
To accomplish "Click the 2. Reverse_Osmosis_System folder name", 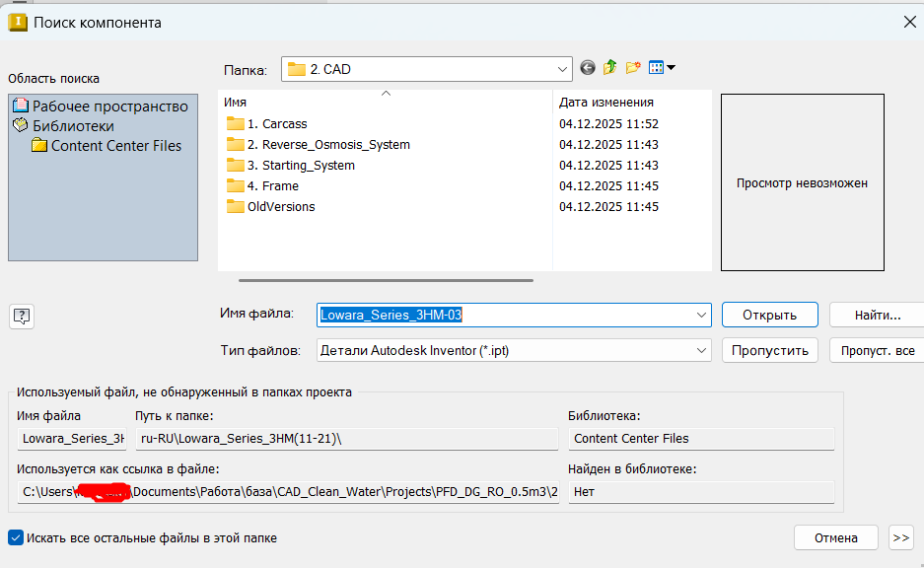I will [x=328, y=144].
